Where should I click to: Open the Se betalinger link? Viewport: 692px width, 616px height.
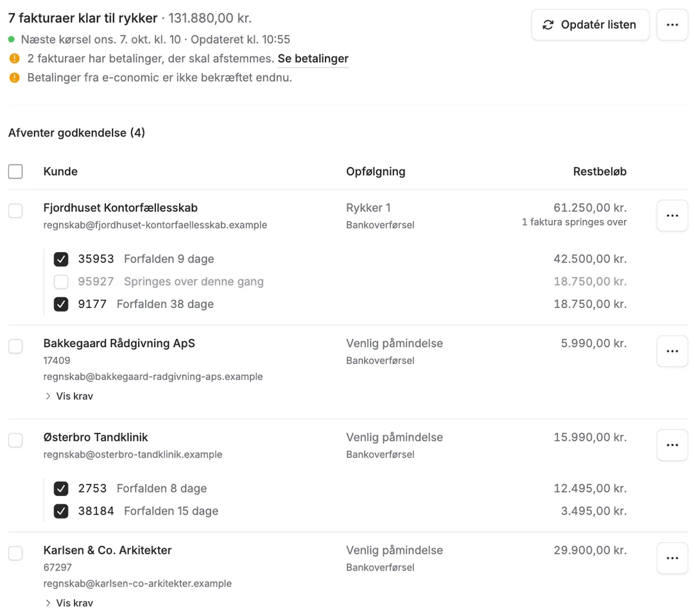tap(313, 58)
